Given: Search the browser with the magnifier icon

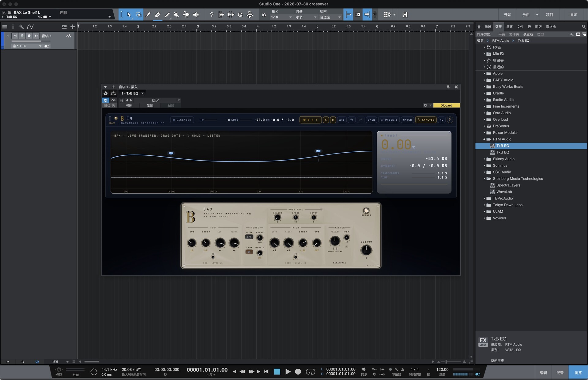Looking at the screenshot, I should pos(583,27).
